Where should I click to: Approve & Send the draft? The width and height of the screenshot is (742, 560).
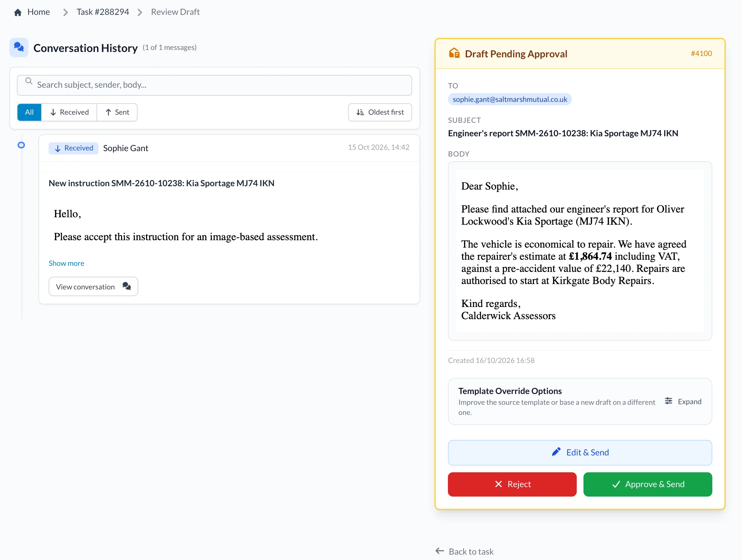(x=648, y=484)
